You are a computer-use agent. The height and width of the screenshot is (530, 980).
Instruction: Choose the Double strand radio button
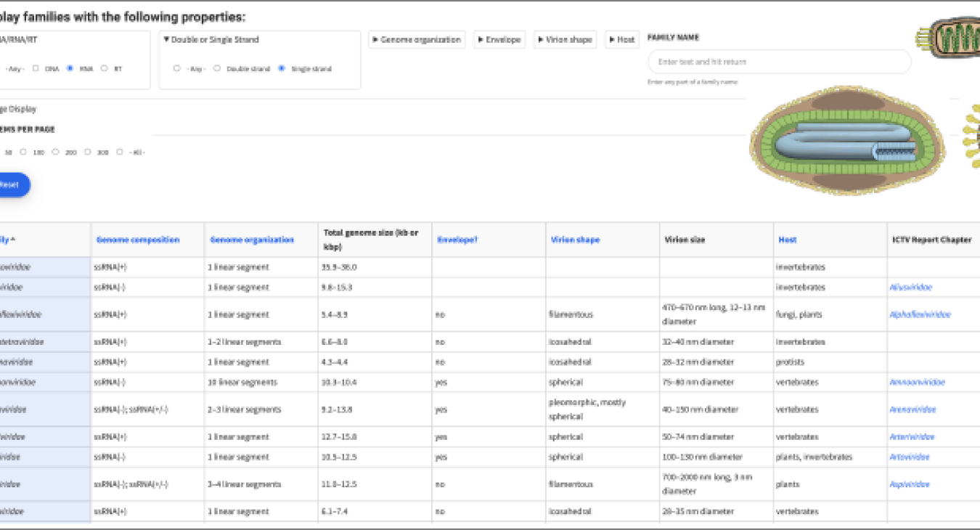click(x=217, y=69)
